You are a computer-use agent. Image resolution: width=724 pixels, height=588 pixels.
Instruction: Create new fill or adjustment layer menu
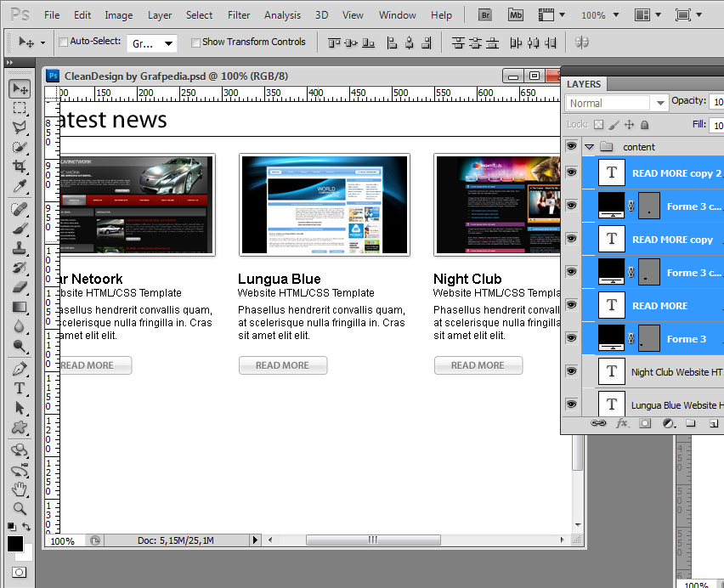[x=669, y=423]
